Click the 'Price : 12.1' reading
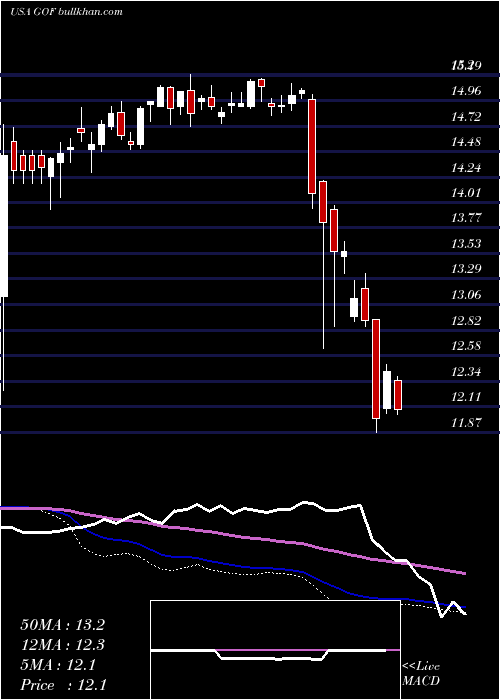The width and height of the screenshot is (500, 700). pos(63,685)
